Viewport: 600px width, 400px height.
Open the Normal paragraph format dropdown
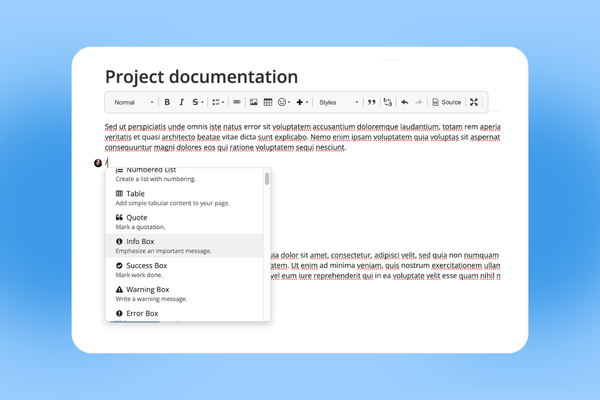(x=134, y=102)
